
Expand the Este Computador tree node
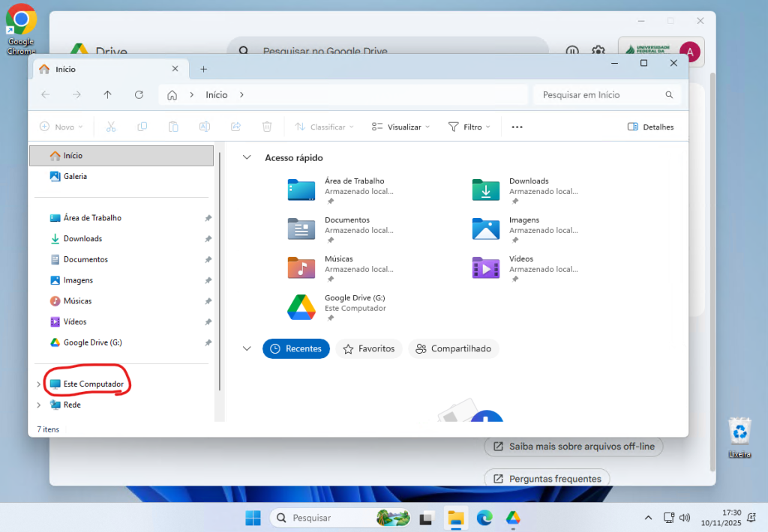click(x=39, y=384)
